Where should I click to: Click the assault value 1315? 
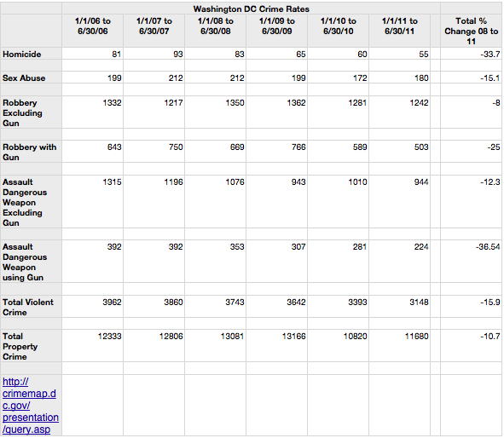pyautogui.click(x=112, y=182)
